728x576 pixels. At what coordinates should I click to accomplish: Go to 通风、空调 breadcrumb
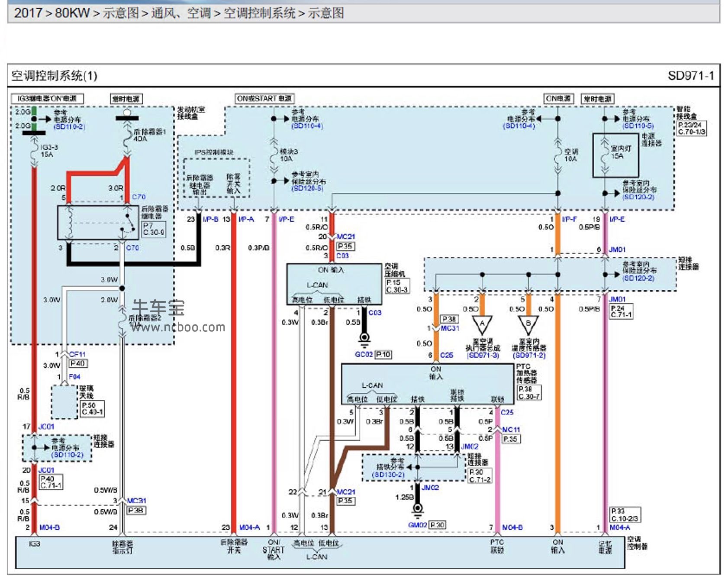[181, 13]
